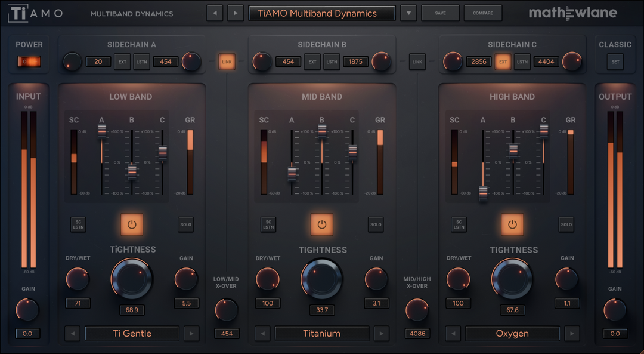The width and height of the screenshot is (644, 354).
Task: Open the Ti Gentle preset selector
Action: tap(132, 334)
